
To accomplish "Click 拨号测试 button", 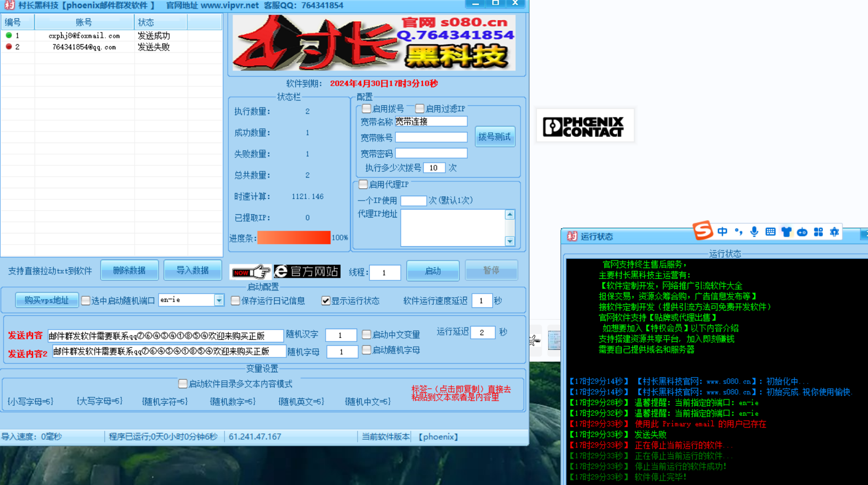I will click(x=494, y=137).
